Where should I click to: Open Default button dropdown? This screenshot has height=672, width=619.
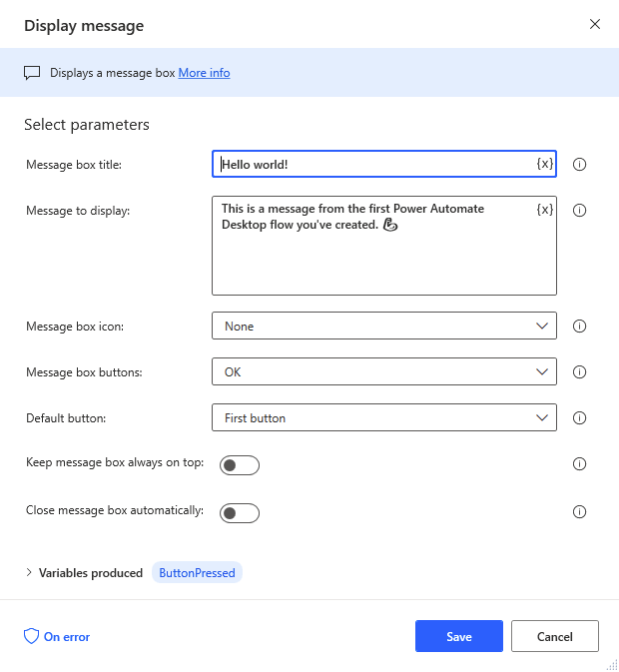point(384,417)
